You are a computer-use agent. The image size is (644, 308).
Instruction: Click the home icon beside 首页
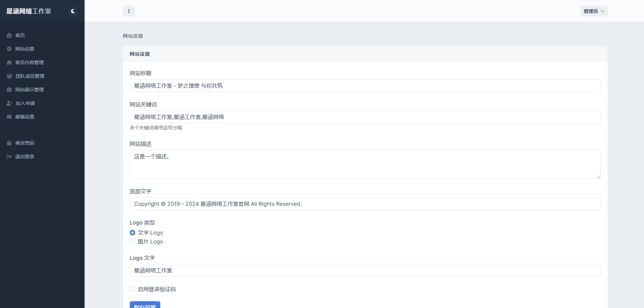click(9, 35)
